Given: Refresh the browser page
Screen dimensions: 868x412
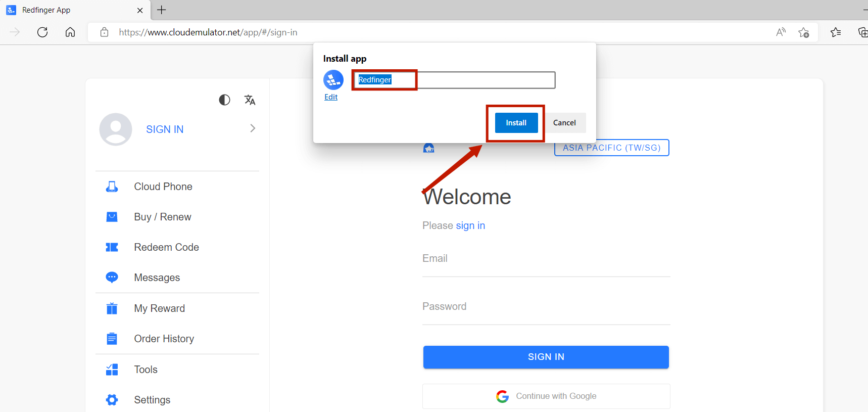Looking at the screenshot, I should coord(42,32).
